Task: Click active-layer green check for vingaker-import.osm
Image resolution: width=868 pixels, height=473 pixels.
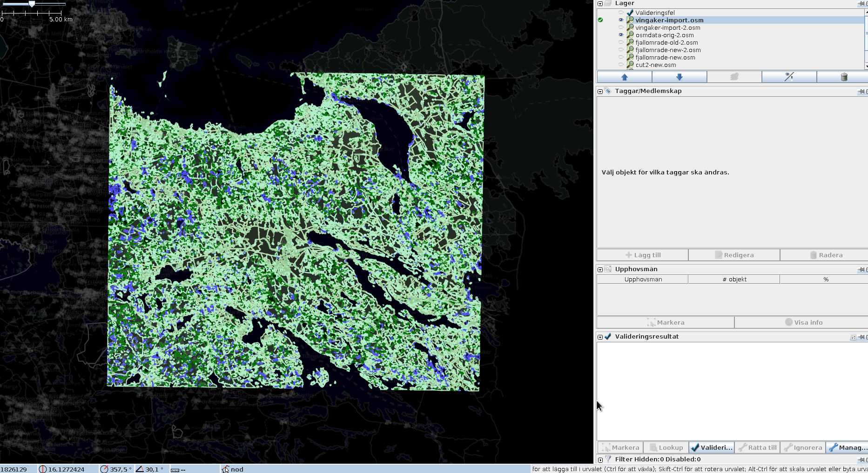Action: click(x=600, y=20)
